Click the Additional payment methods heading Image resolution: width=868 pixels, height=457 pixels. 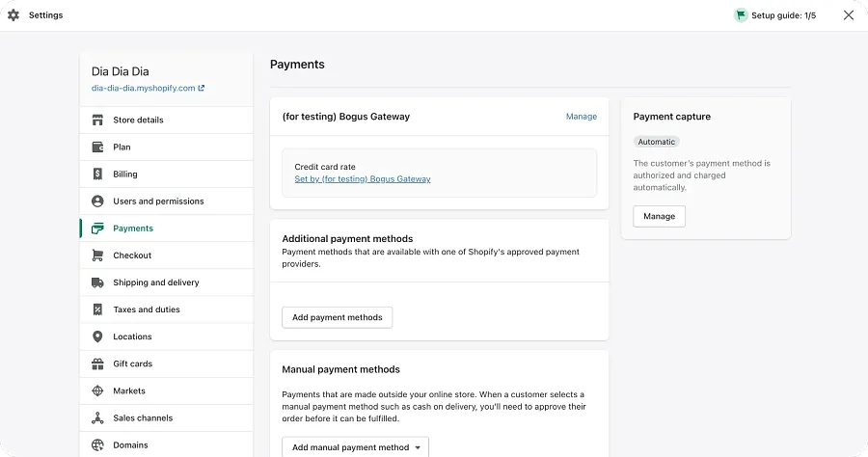[x=347, y=238]
